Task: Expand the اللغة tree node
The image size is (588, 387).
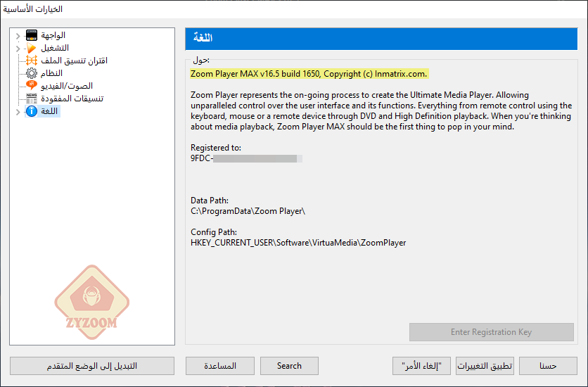Action: [18, 111]
